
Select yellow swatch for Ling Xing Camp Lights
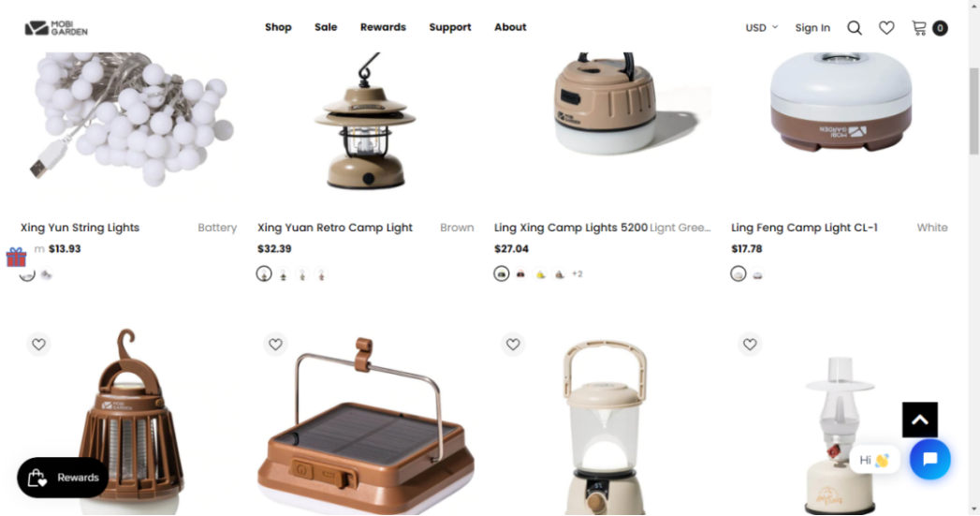[540, 274]
